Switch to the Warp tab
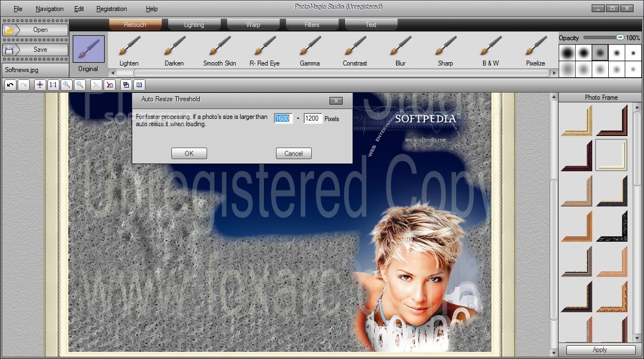The image size is (644, 359). (253, 25)
